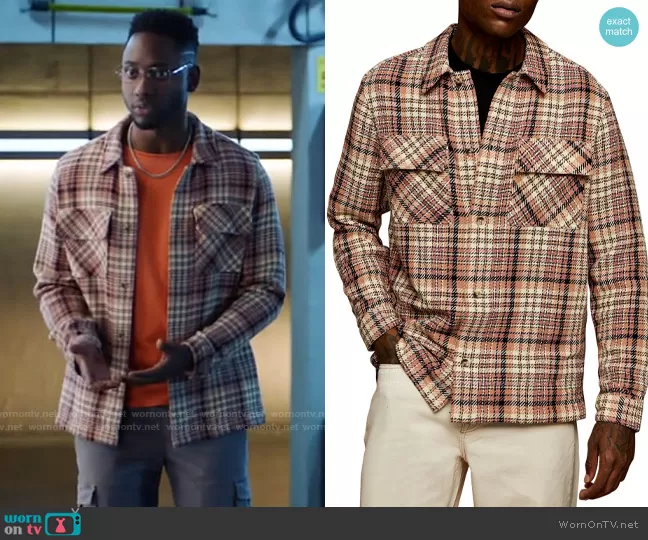The height and width of the screenshot is (540, 648).
Task: Click the silver chain necklace
Action: 159,160
